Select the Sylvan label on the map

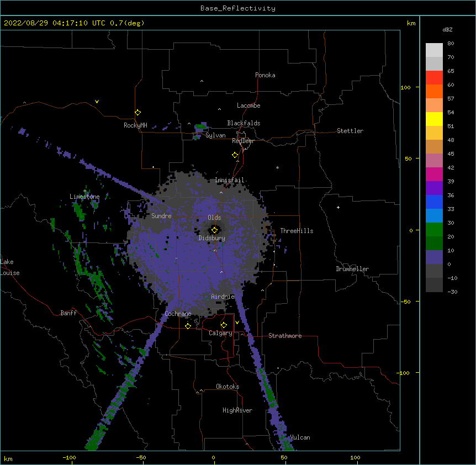(x=215, y=135)
